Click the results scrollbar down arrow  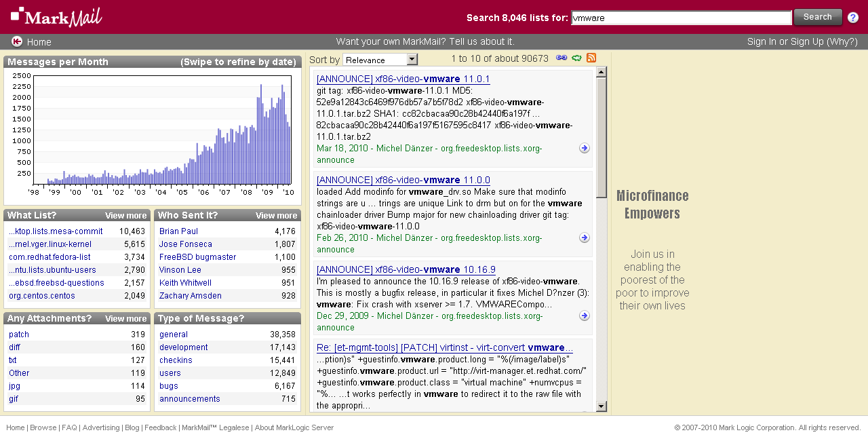[x=601, y=406]
